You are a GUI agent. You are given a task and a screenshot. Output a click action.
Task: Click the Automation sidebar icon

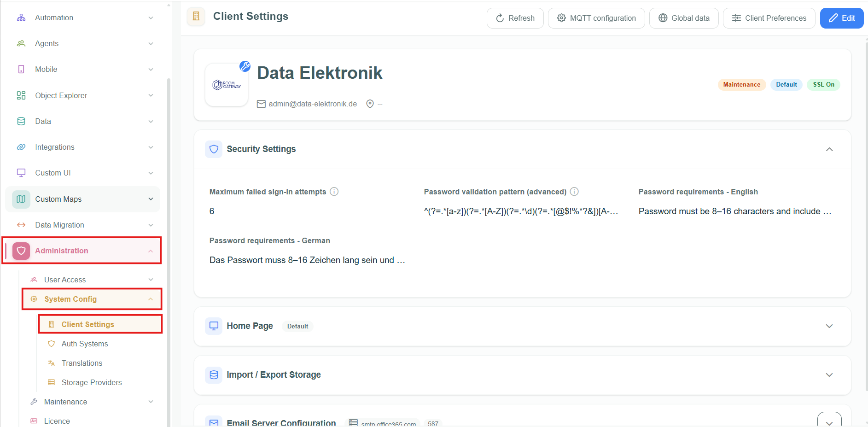pos(21,18)
